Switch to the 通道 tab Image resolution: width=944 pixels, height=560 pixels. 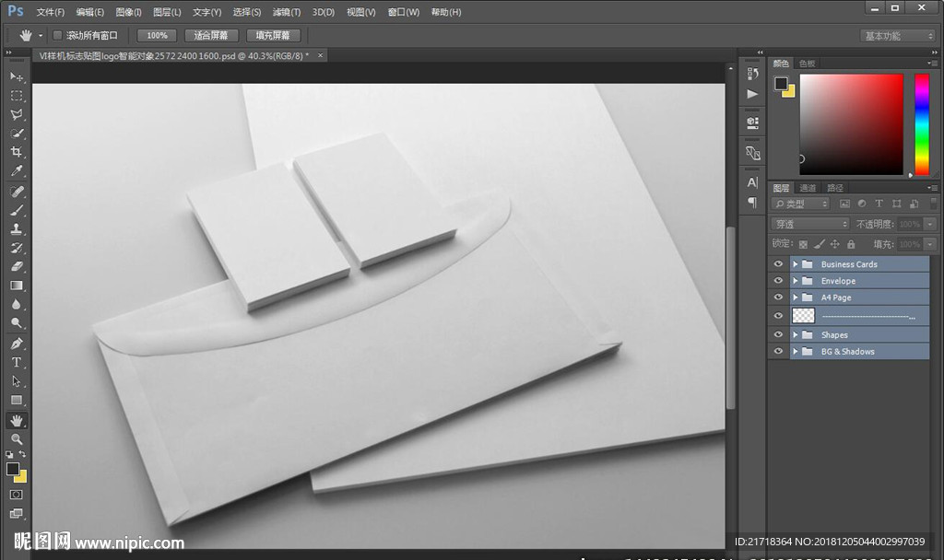[x=808, y=188]
